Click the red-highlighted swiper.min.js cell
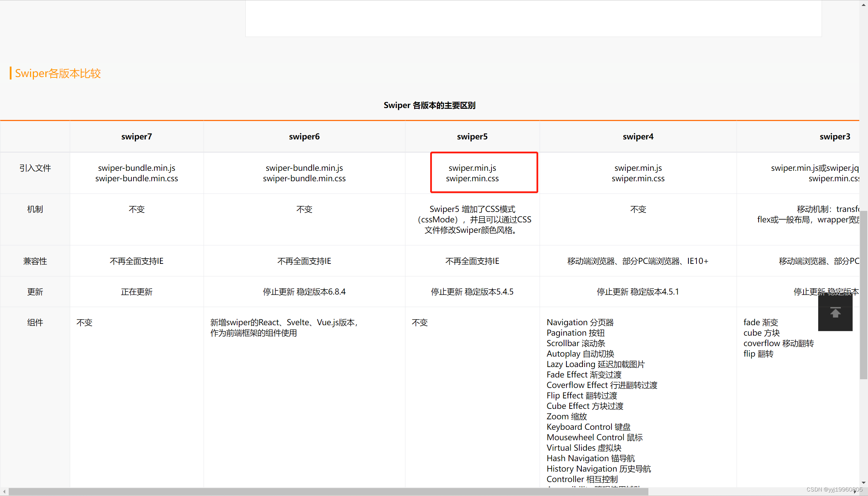 (484, 173)
